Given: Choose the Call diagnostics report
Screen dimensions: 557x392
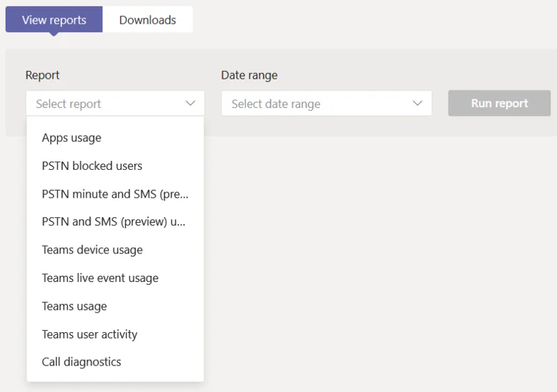Looking at the screenshot, I should 115,362.
